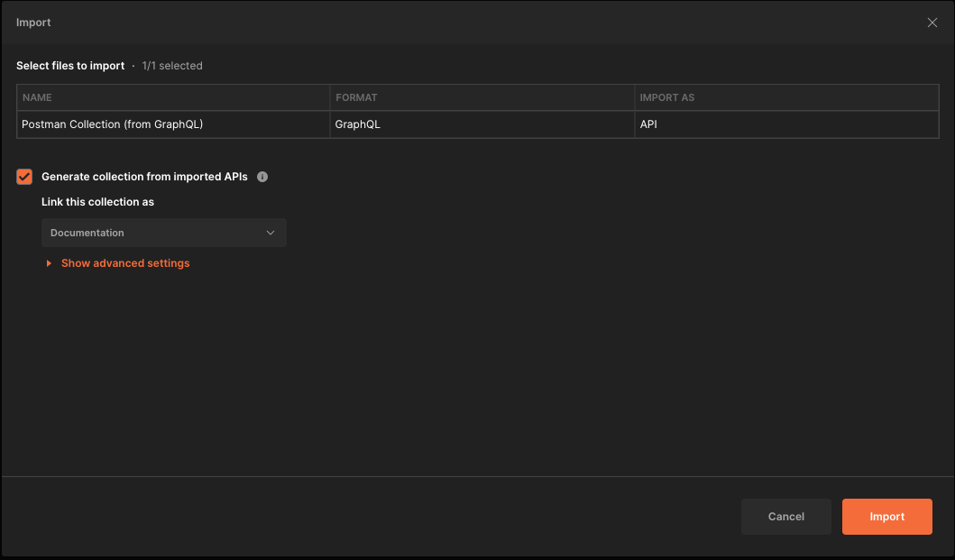Close the Import dialog with the X icon
This screenshot has width=955, height=560.
coord(932,23)
